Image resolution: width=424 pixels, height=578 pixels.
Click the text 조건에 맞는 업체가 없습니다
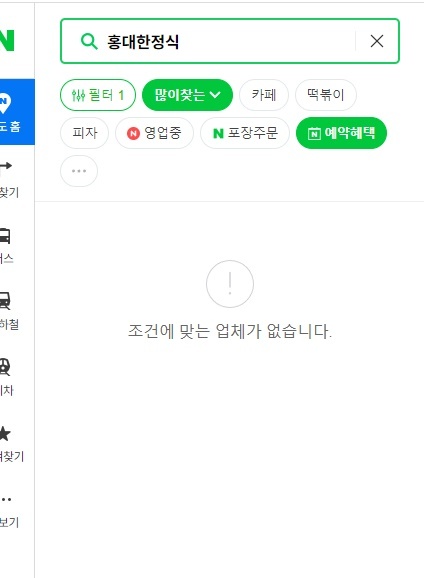(x=230, y=331)
